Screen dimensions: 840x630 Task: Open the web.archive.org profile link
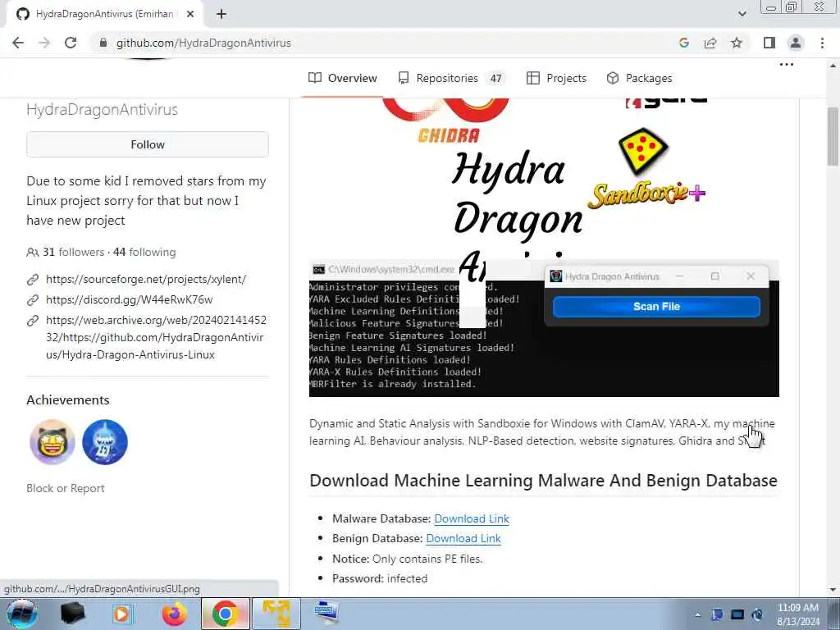156,337
